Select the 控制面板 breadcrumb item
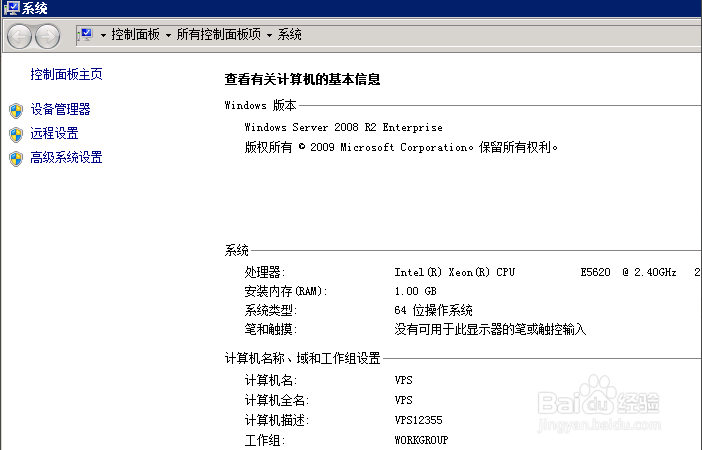The height and width of the screenshot is (450, 702). coord(135,34)
